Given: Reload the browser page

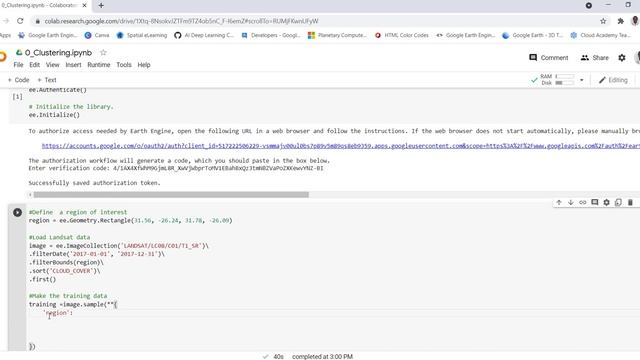Looking at the screenshot, I should pyautogui.click(x=20, y=21).
